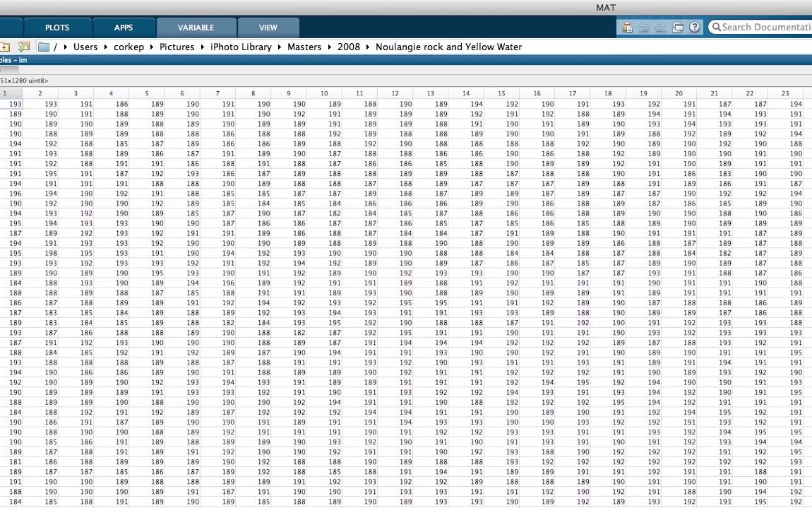
Task: Open the Noulangie rock and Yellow Water folder
Action: pyautogui.click(x=449, y=47)
